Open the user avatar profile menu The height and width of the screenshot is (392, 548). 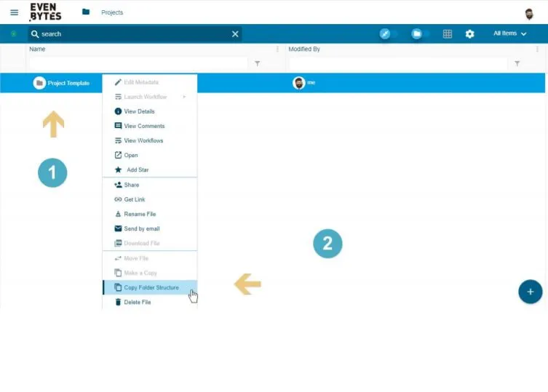[x=529, y=15]
